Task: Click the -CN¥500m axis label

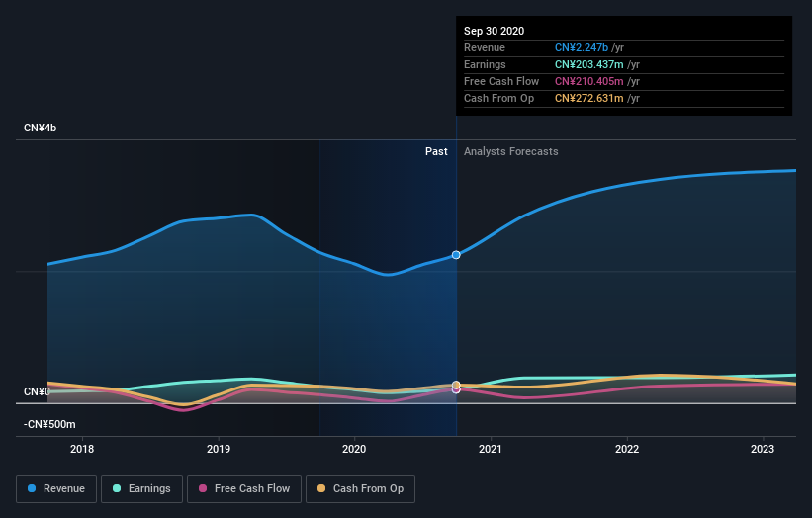Action: (49, 424)
